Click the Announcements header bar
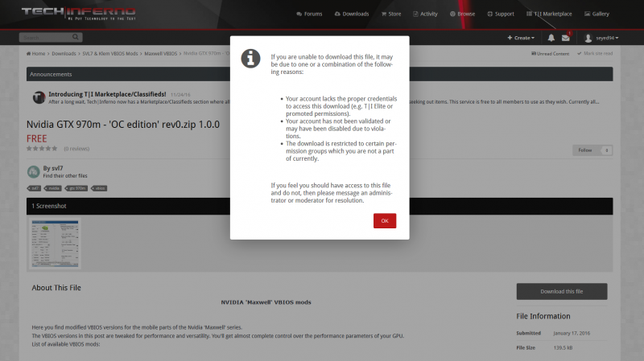Viewport: 644px width, 361px height. 320,74
